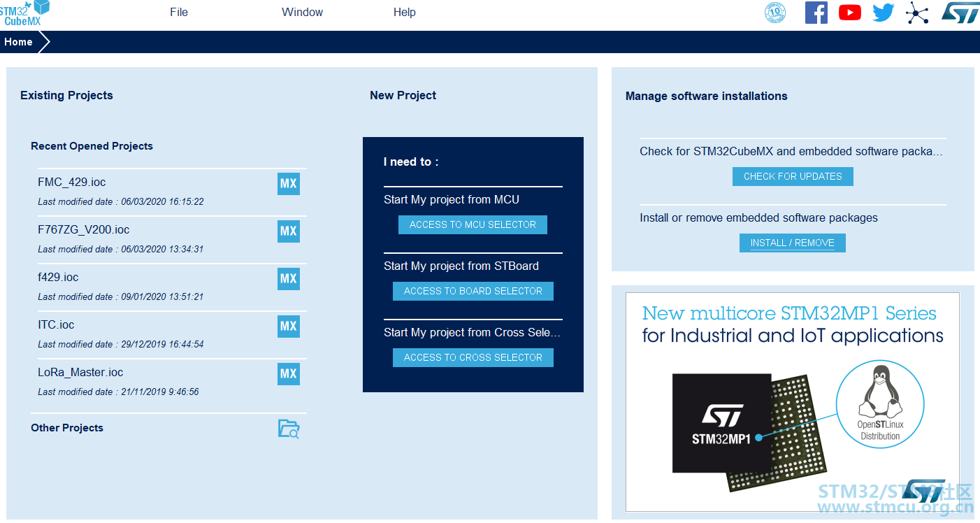
Task: Open recent project ITC.ioc
Action: pyautogui.click(x=56, y=325)
